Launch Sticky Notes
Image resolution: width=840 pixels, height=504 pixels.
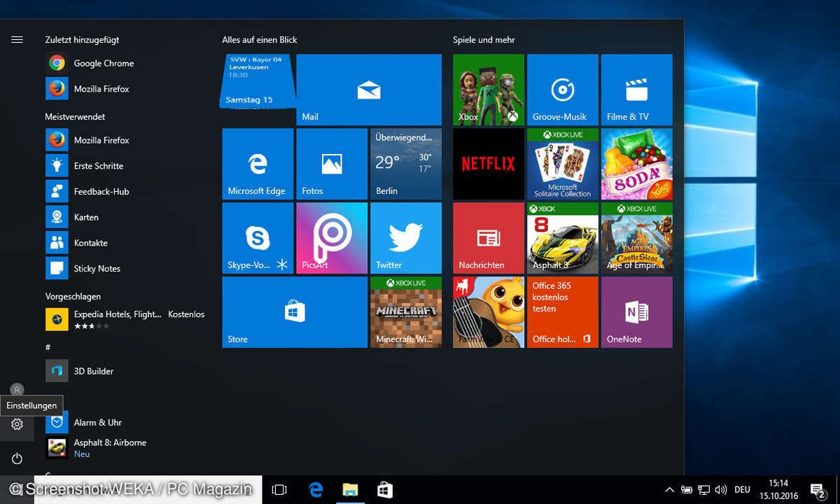coord(126,268)
